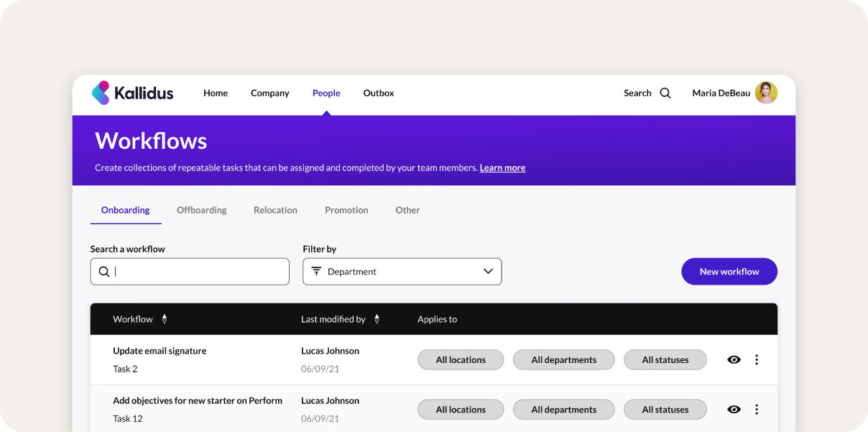This screenshot has height=432, width=868.
Task: Click Task 12 label
Action: pos(128,418)
